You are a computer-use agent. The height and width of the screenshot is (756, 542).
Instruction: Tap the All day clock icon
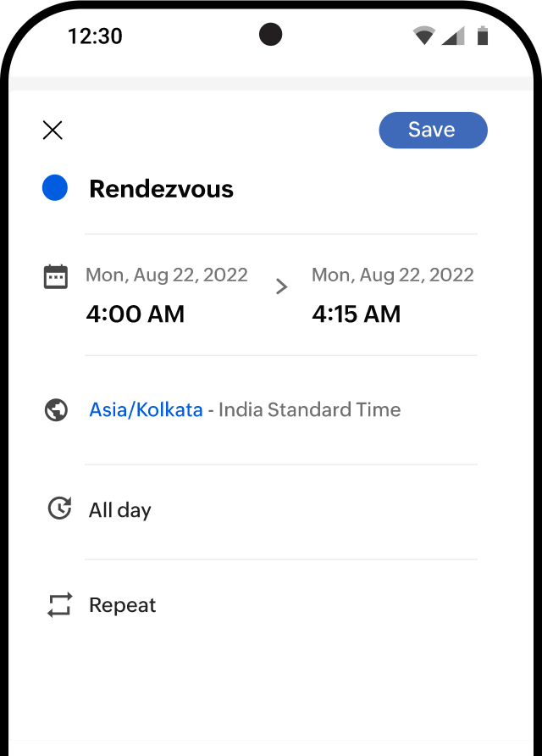pyautogui.click(x=59, y=509)
